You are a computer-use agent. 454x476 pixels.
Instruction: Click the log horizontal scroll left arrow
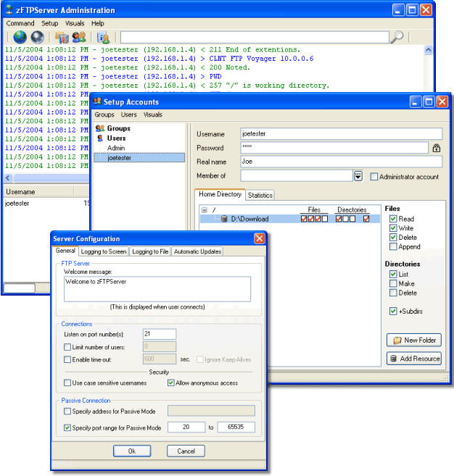point(8,178)
